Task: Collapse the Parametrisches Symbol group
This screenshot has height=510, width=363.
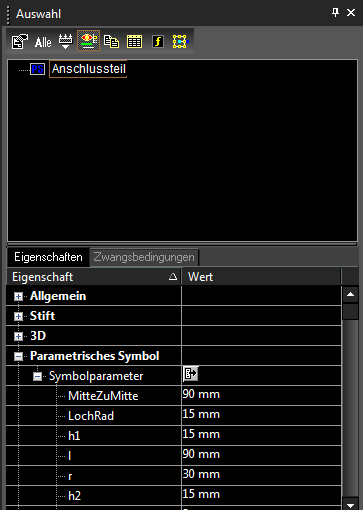Action: coord(19,356)
